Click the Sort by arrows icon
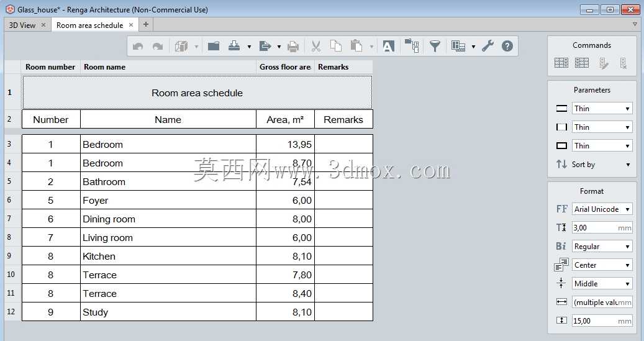Screen dimensions: 644x341 tap(561, 165)
